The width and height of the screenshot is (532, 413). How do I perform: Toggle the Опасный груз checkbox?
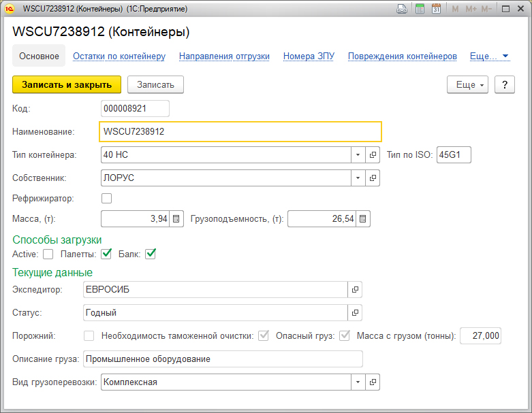(345, 335)
